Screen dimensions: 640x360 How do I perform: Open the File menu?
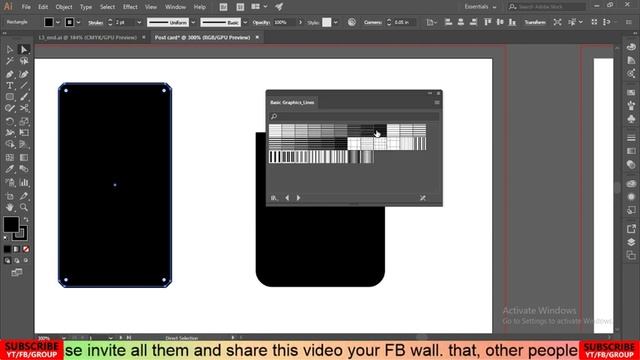click(26, 7)
